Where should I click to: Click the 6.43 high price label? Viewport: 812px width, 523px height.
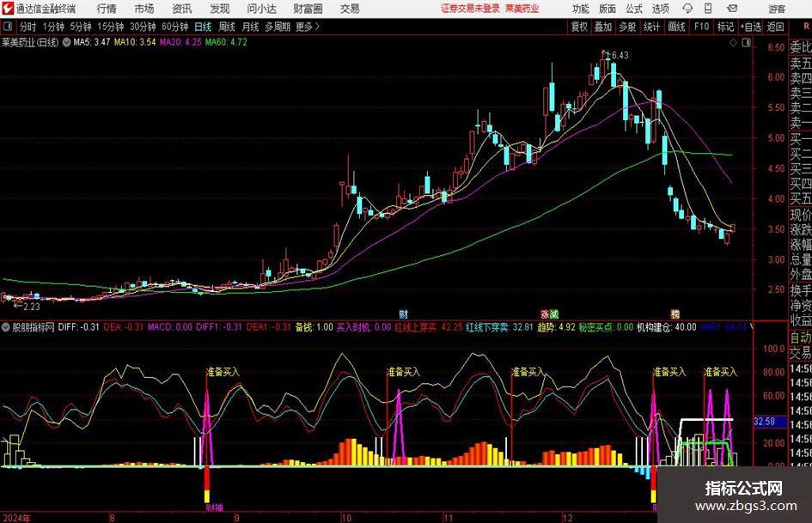[620, 55]
